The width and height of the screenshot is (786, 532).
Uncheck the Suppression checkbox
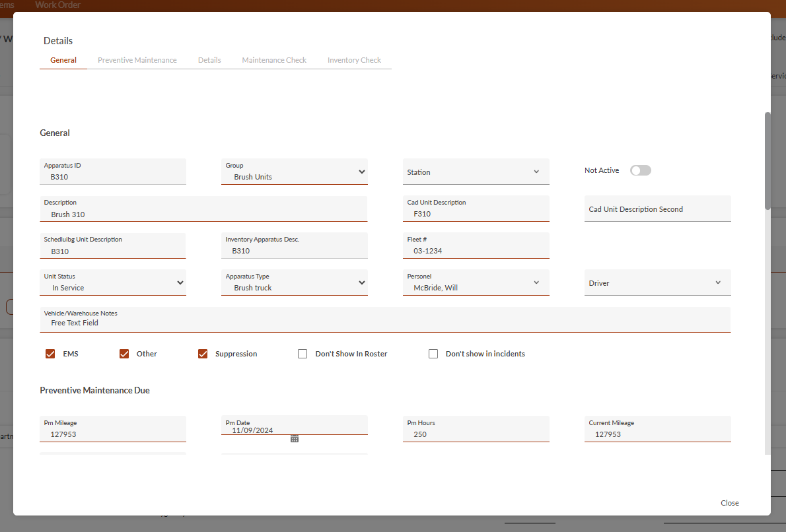(203, 354)
